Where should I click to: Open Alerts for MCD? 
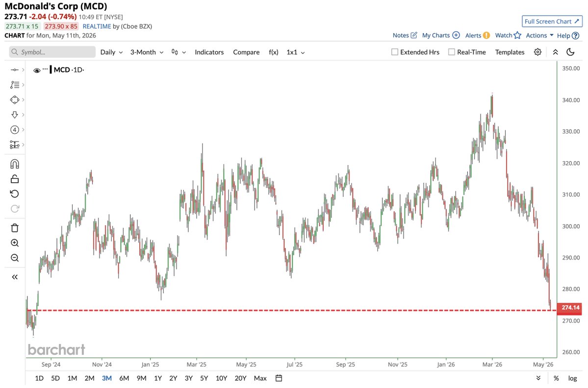pyautogui.click(x=477, y=35)
